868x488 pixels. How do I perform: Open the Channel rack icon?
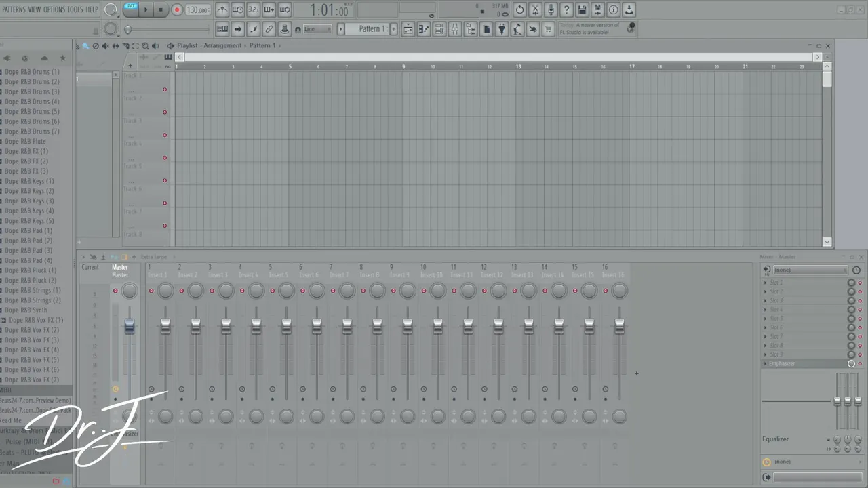pos(439,28)
